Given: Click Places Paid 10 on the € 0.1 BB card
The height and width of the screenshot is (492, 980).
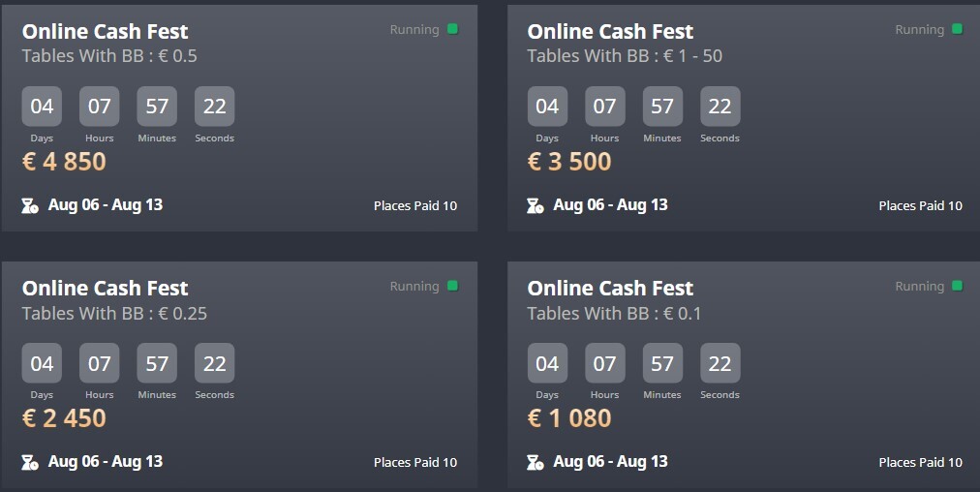Looking at the screenshot, I should (x=921, y=463).
